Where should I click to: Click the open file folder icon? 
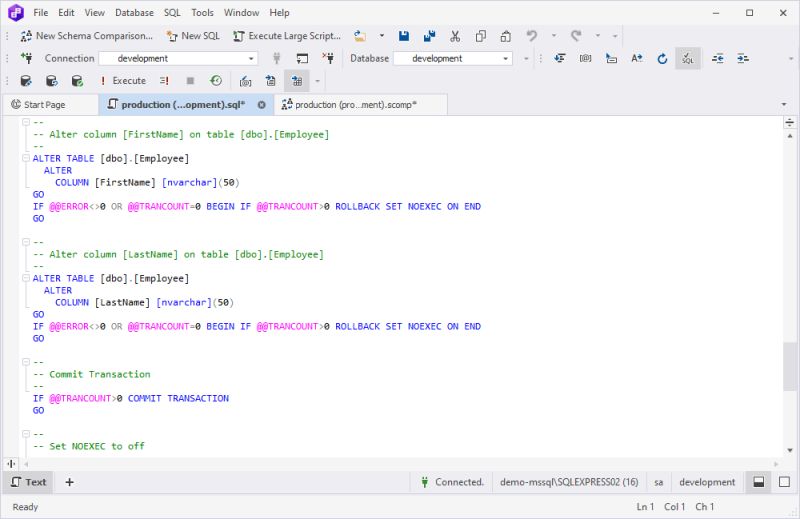tap(360, 36)
